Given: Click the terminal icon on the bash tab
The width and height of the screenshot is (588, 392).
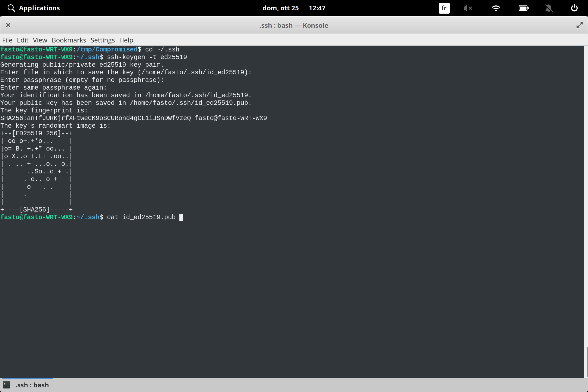Looking at the screenshot, I should (x=7, y=385).
